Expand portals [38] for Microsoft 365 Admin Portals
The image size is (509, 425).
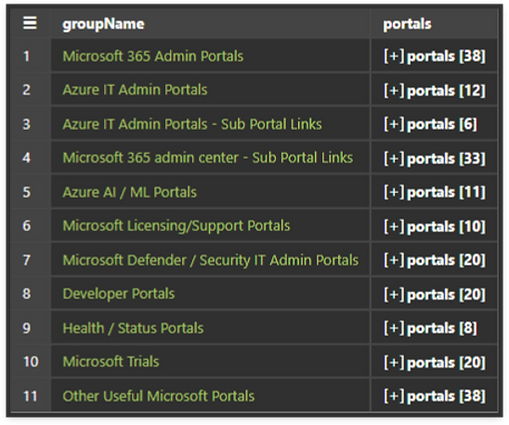(434, 56)
